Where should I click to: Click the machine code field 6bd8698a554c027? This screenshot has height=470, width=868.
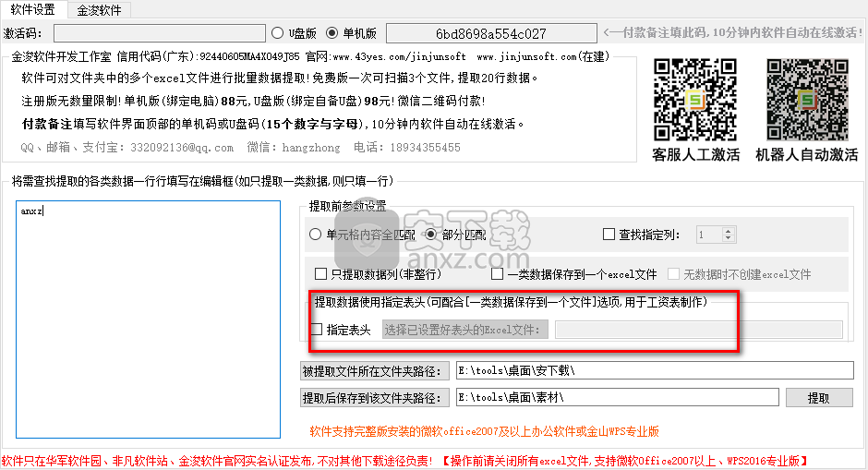[x=491, y=33]
